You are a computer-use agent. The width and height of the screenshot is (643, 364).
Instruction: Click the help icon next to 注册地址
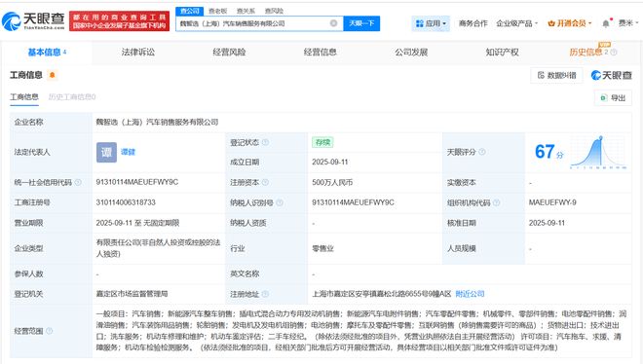(x=266, y=294)
